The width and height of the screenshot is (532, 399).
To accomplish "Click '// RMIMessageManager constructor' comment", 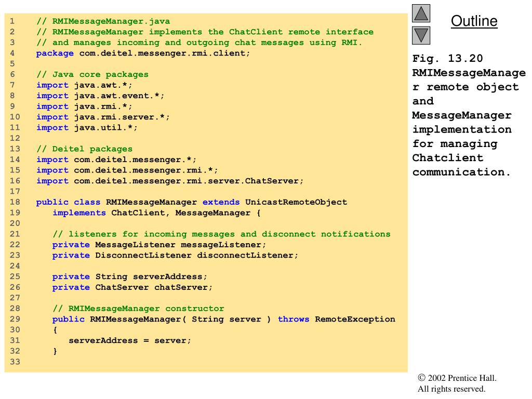I will click(x=138, y=309).
